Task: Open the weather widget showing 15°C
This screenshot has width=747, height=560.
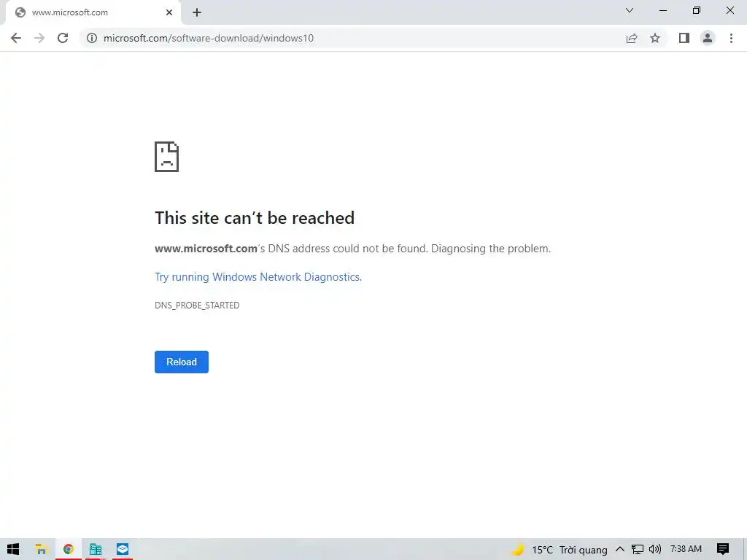Action: 559,550
